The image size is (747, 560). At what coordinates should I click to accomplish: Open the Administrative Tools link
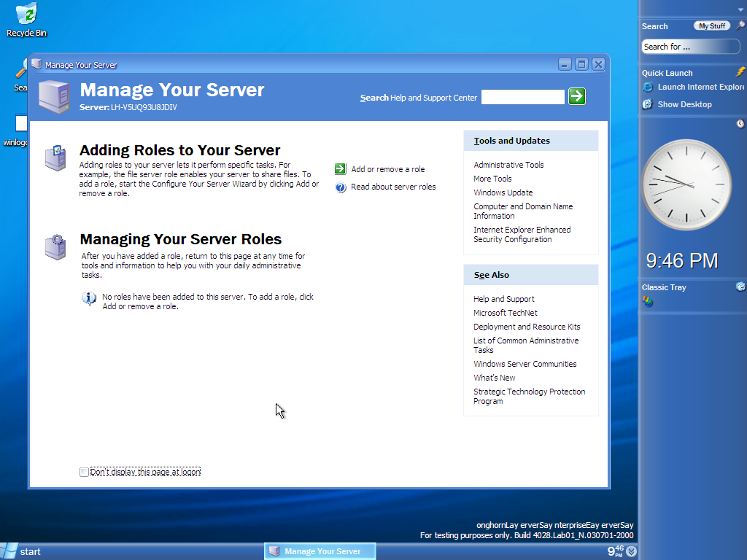point(508,165)
